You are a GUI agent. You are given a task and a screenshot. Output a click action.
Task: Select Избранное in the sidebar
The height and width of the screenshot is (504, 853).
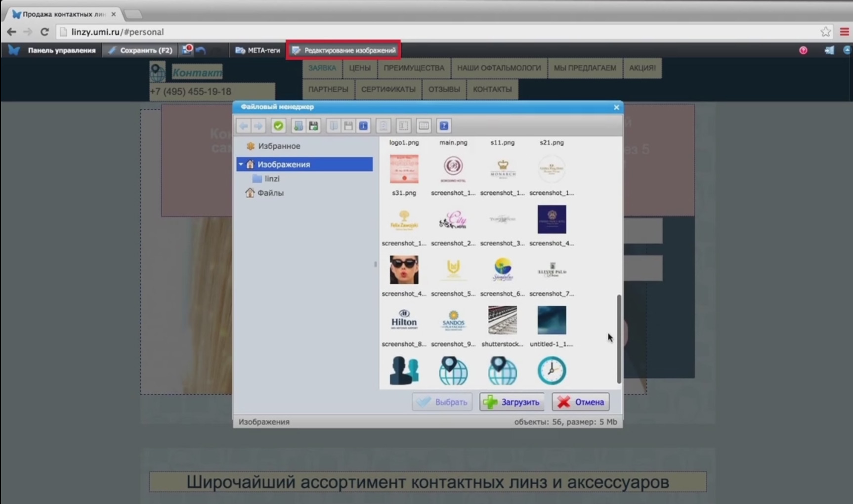[x=278, y=146]
